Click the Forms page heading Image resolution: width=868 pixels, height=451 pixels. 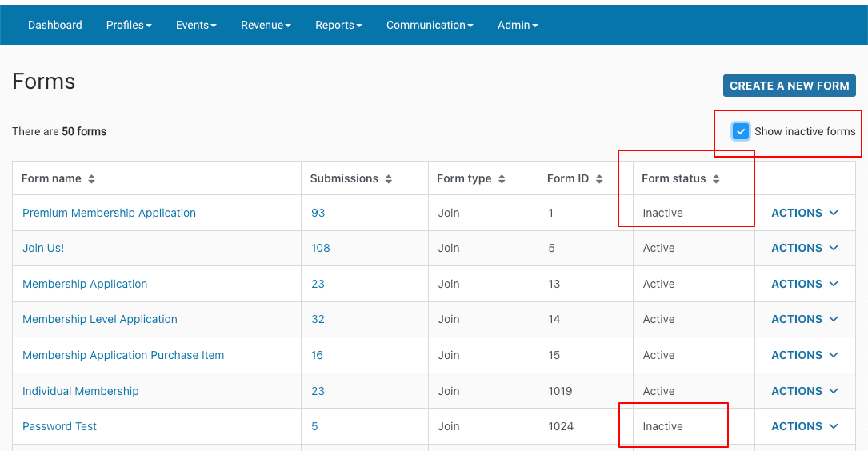coord(44,82)
